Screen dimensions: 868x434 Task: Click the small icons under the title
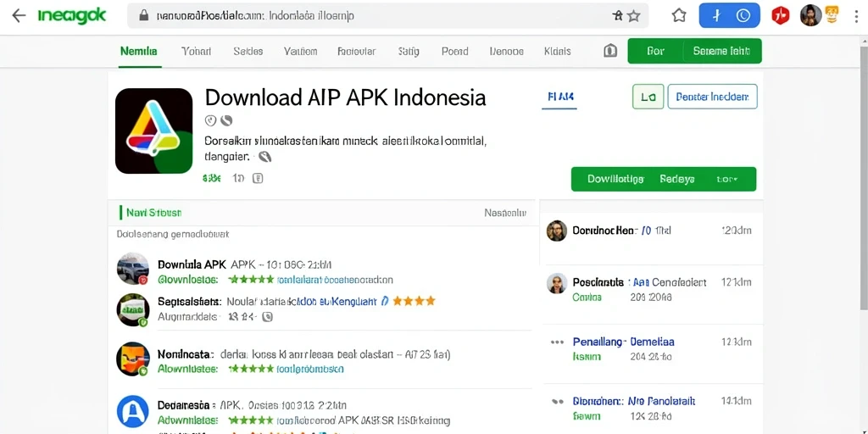point(219,120)
